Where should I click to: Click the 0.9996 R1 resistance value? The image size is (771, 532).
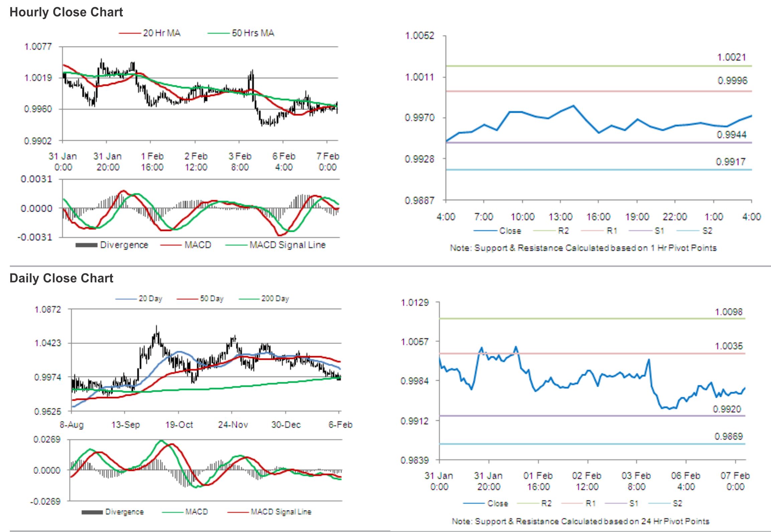(732, 81)
